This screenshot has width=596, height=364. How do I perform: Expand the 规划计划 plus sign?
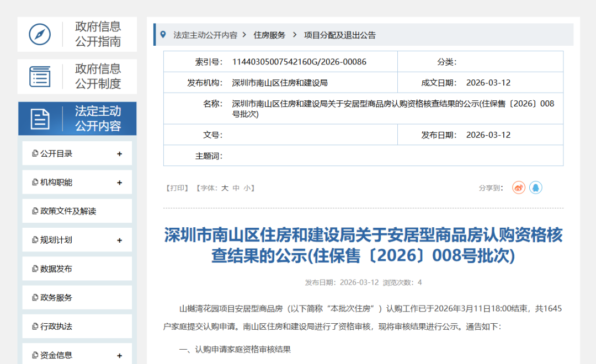(119, 240)
